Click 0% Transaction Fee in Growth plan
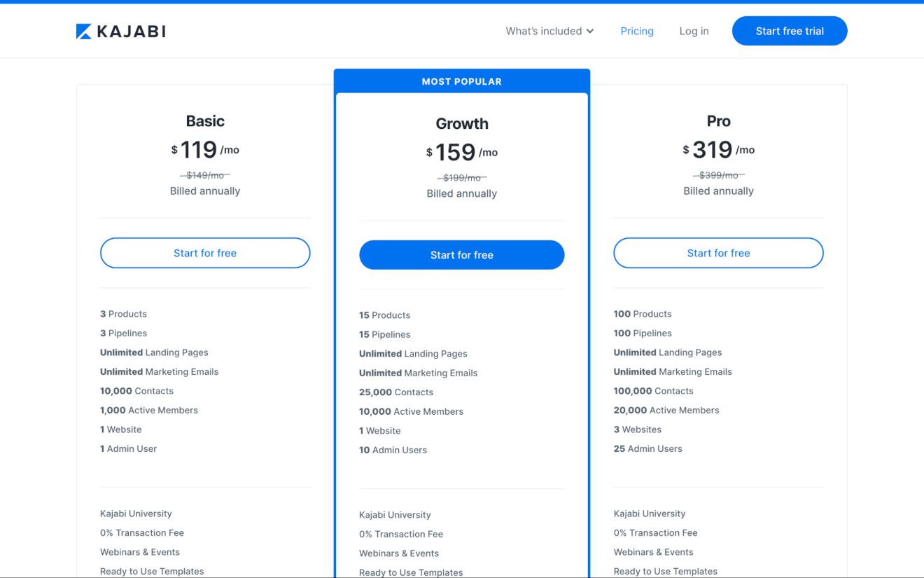 point(401,535)
